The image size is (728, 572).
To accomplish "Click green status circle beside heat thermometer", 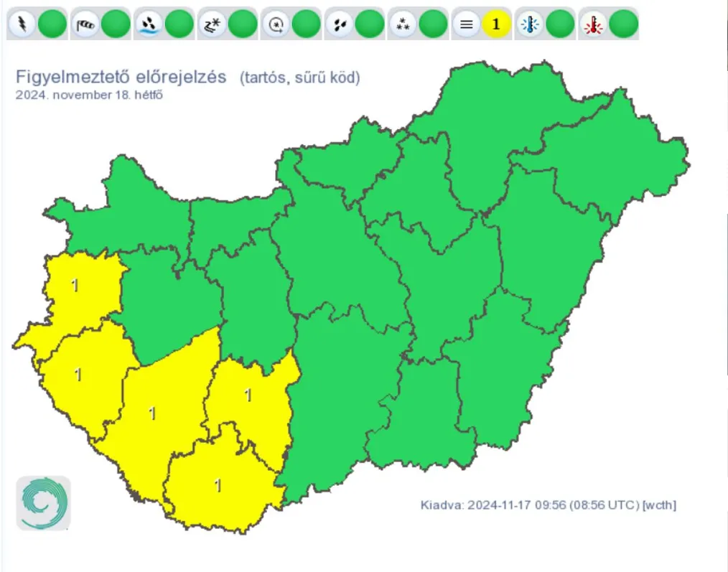I will [623, 25].
